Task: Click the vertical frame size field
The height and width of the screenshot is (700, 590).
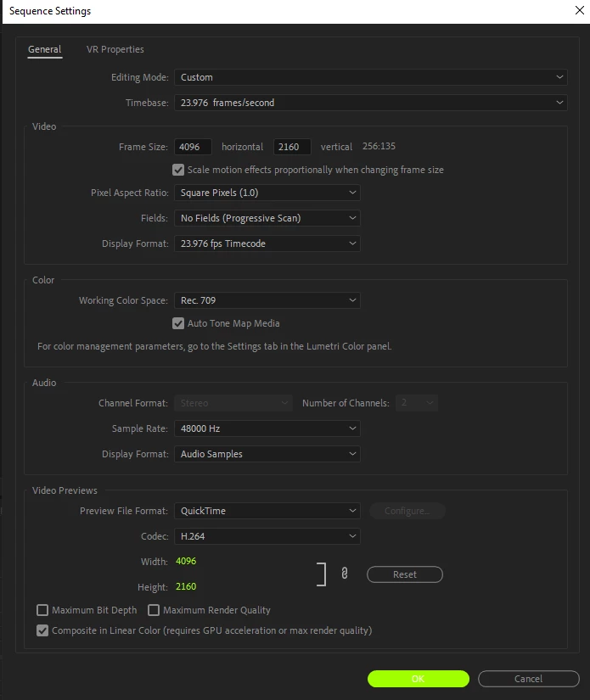Action: click(x=292, y=147)
